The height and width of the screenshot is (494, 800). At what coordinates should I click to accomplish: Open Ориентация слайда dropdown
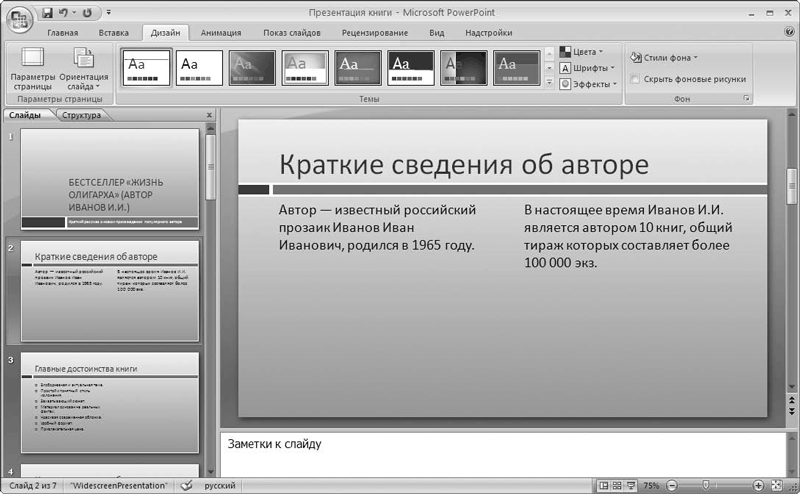pyautogui.click(x=84, y=68)
